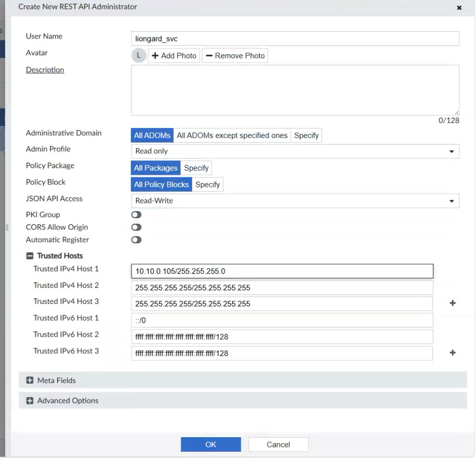
Task: Click into the Description text area
Action: pyautogui.click(x=295, y=90)
